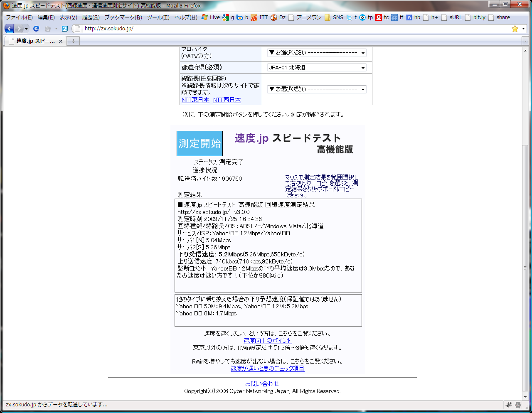Open the list all tabs dropdown

pos(525,41)
